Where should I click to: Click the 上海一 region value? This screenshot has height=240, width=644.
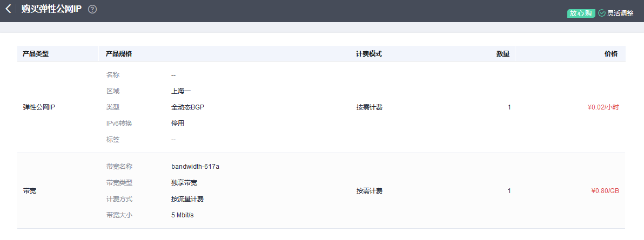(x=181, y=91)
